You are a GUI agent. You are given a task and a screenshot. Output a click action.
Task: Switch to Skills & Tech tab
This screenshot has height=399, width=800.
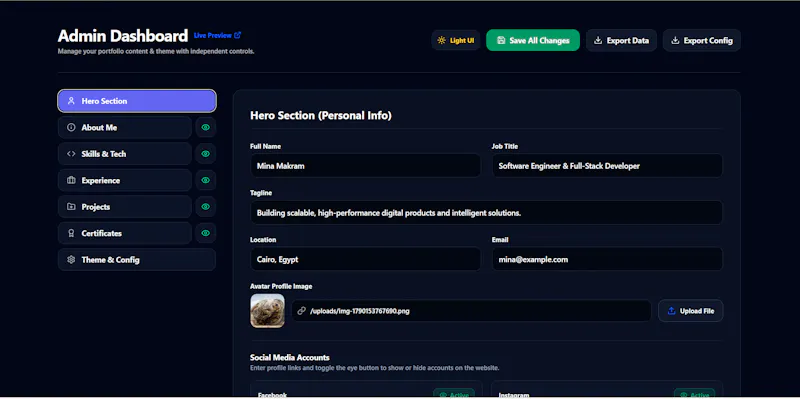(124, 154)
